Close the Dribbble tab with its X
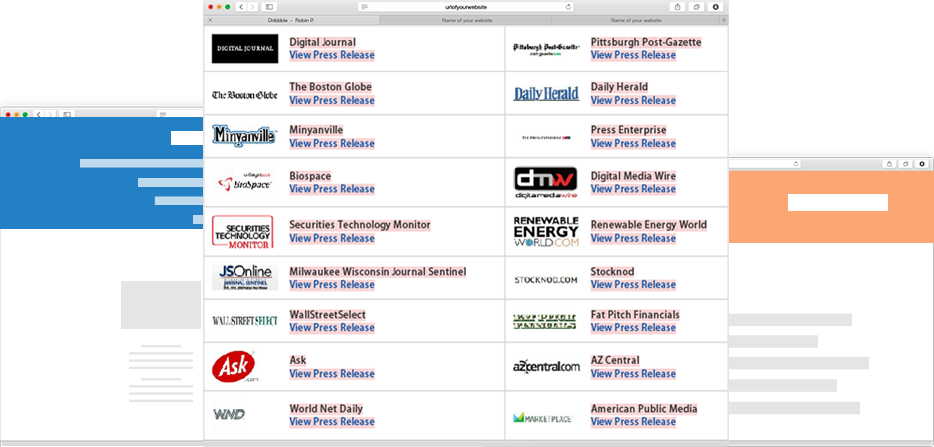This screenshot has height=447, width=934. point(210,20)
